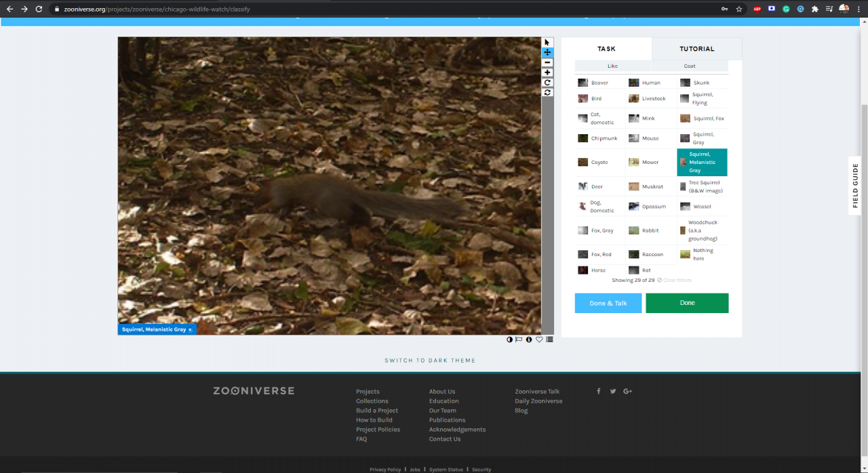Activate the pan/move image tool

(x=547, y=52)
